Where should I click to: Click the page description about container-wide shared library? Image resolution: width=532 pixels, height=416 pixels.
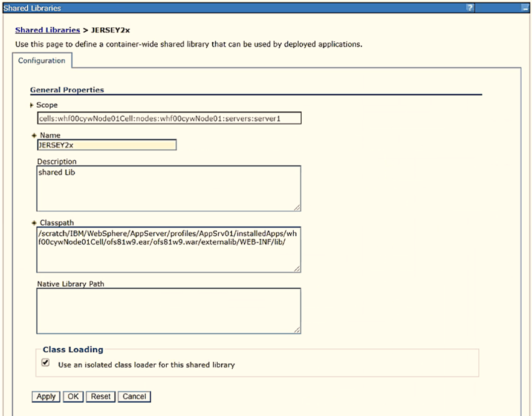(189, 44)
